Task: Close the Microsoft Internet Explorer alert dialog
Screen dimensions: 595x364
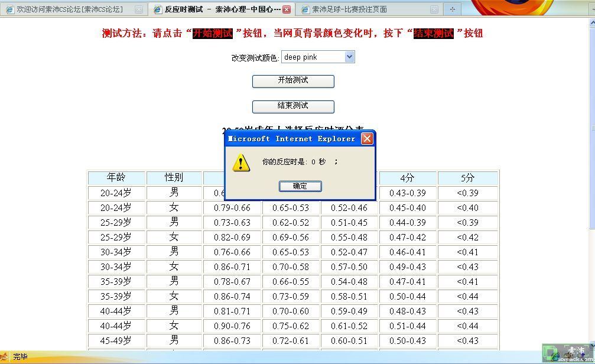Action: point(367,139)
